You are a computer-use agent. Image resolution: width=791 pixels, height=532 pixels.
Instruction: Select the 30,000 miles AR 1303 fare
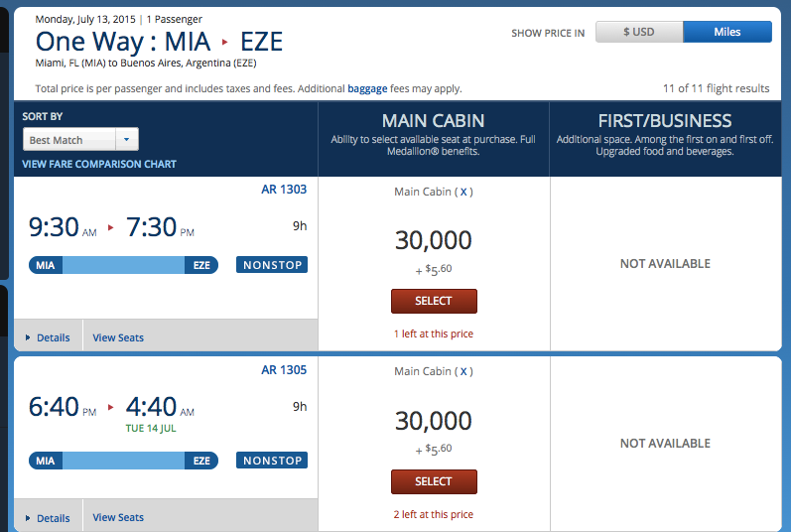point(434,301)
